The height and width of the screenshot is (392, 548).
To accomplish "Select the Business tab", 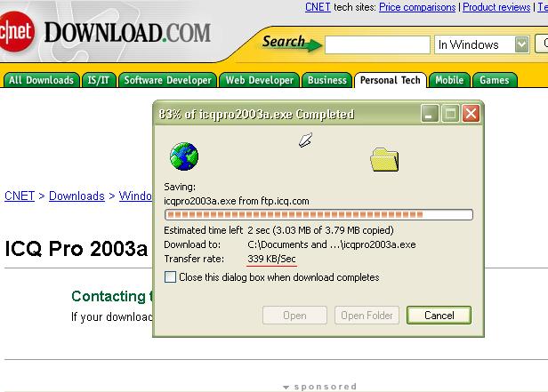I will [x=327, y=80].
